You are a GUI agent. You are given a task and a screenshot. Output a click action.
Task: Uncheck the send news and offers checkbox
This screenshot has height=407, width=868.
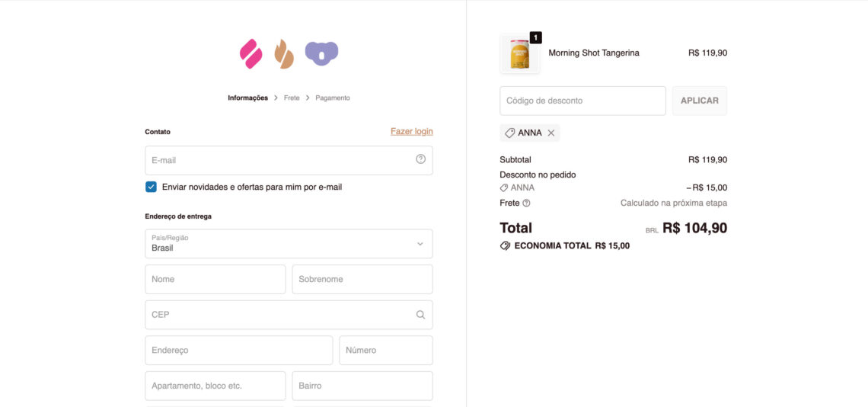click(151, 187)
